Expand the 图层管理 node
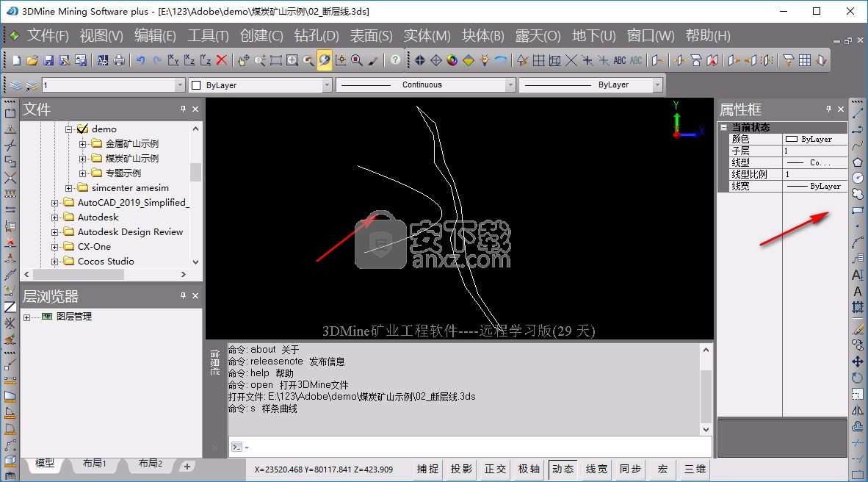The width and height of the screenshot is (868, 482). (x=26, y=317)
